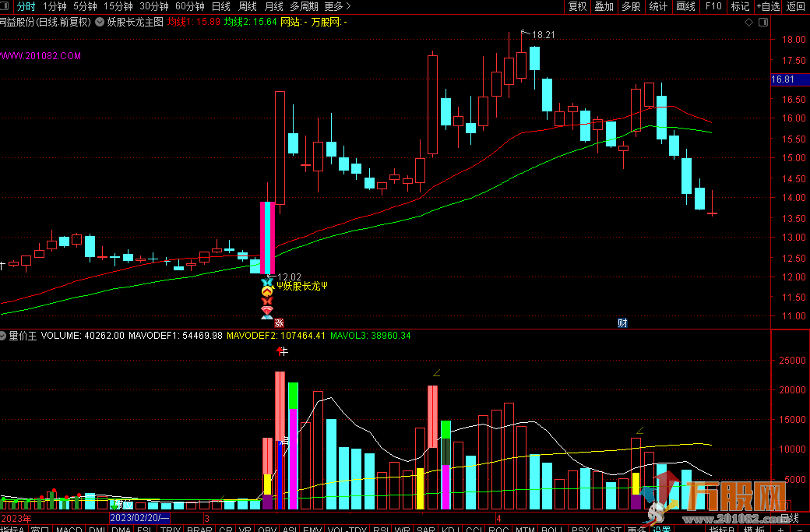Screen dimensions: 810x532
Task: Click the Ψ妖股长龙Ψ signal label
Action: coord(302,286)
